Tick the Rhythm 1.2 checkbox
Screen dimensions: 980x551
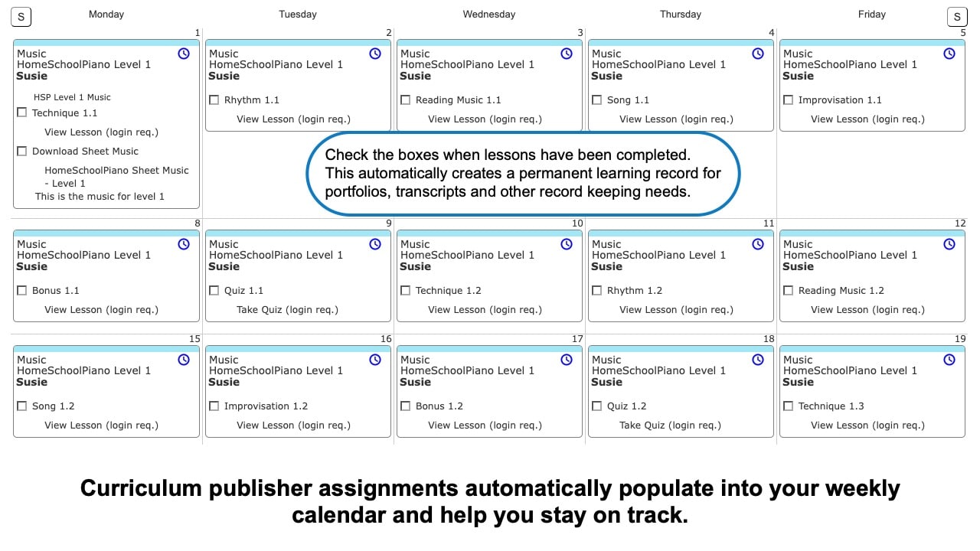tap(597, 290)
